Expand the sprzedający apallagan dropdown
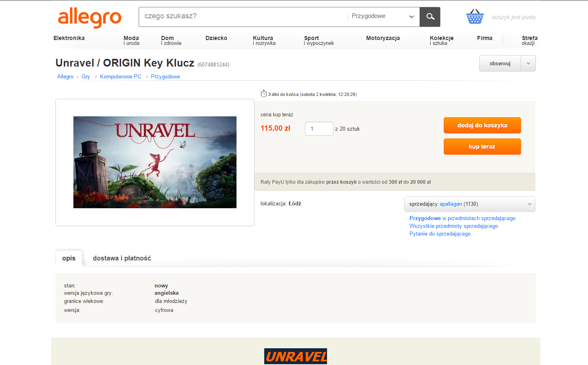 pyautogui.click(x=470, y=204)
